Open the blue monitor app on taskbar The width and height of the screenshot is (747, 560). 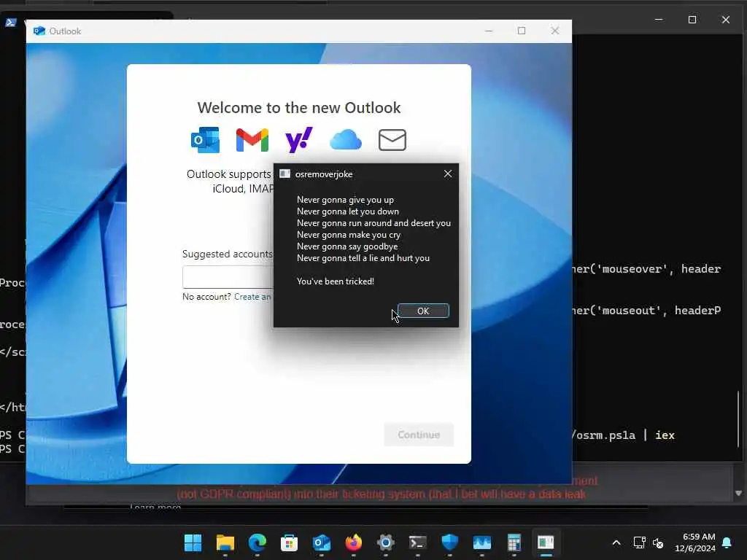tap(482, 542)
